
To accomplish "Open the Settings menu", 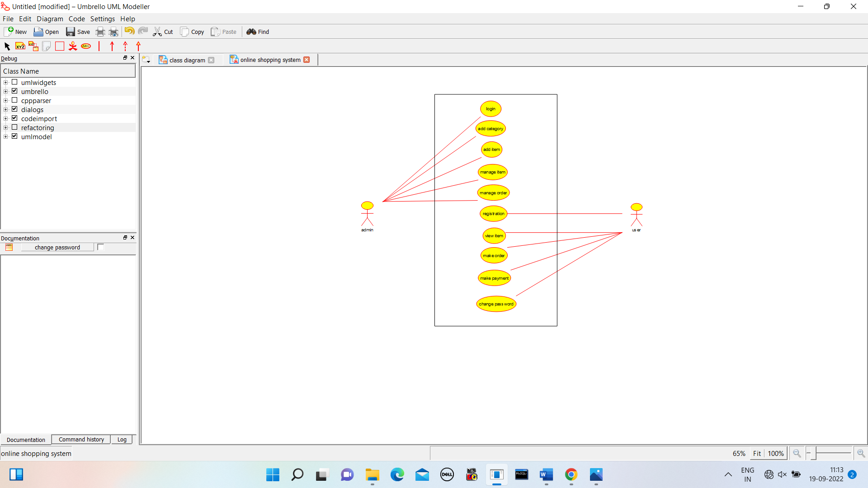I will click(x=102, y=19).
